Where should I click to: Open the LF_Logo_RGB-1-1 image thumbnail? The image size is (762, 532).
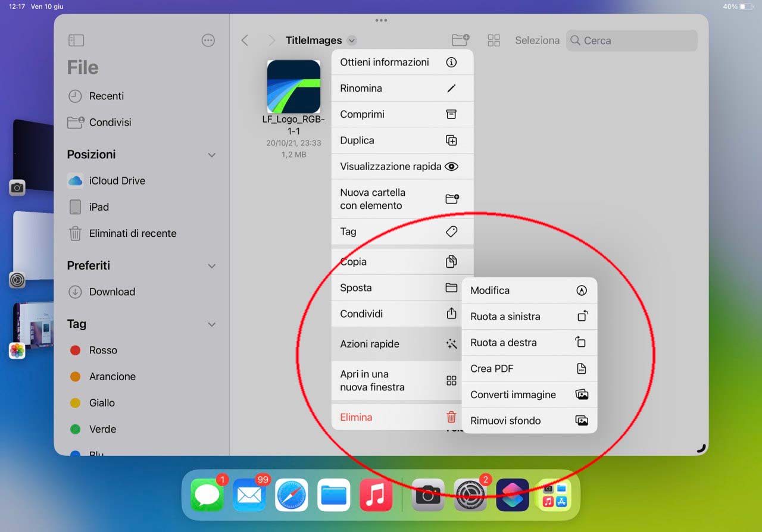point(293,86)
